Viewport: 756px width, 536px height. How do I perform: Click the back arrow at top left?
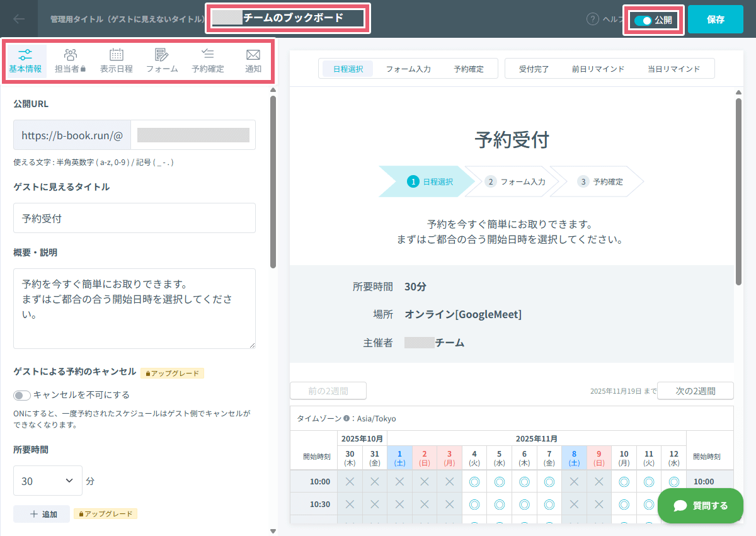(x=18, y=19)
